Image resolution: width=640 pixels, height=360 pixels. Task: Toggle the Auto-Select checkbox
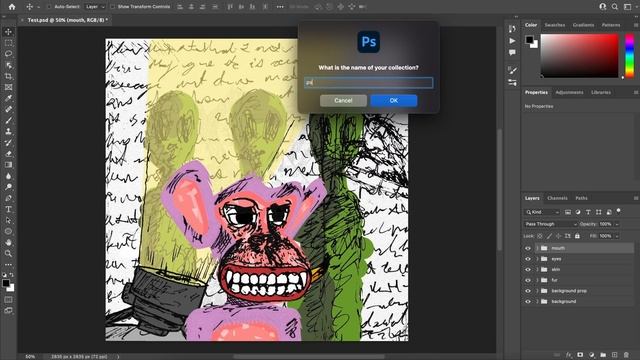click(49, 7)
